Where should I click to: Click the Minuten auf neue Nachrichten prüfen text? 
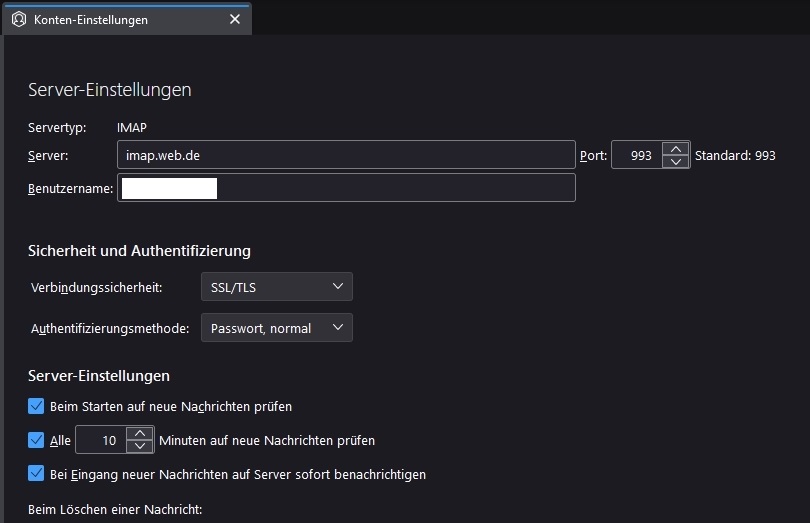click(x=267, y=441)
